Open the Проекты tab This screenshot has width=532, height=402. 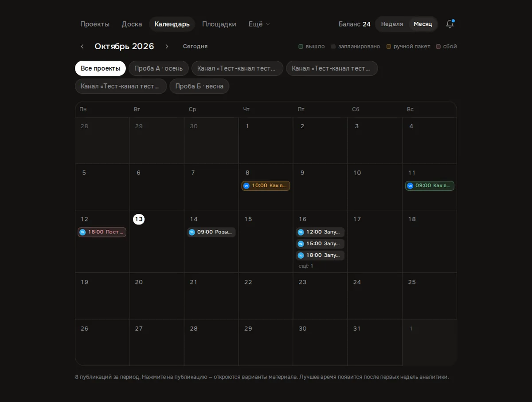[95, 24]
